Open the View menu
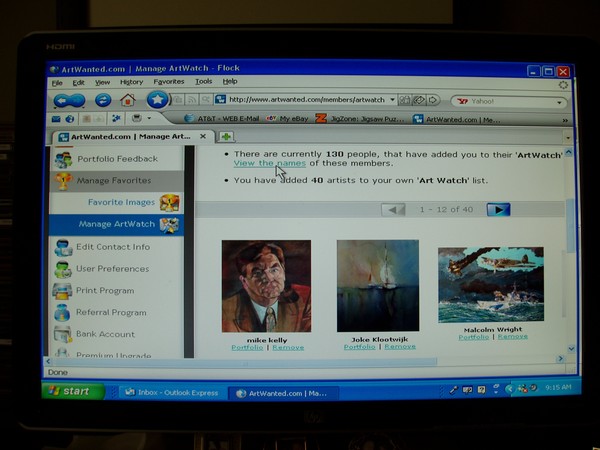Image resolution: width=600 pixels, height=450 pixels. tap(102, 82)
